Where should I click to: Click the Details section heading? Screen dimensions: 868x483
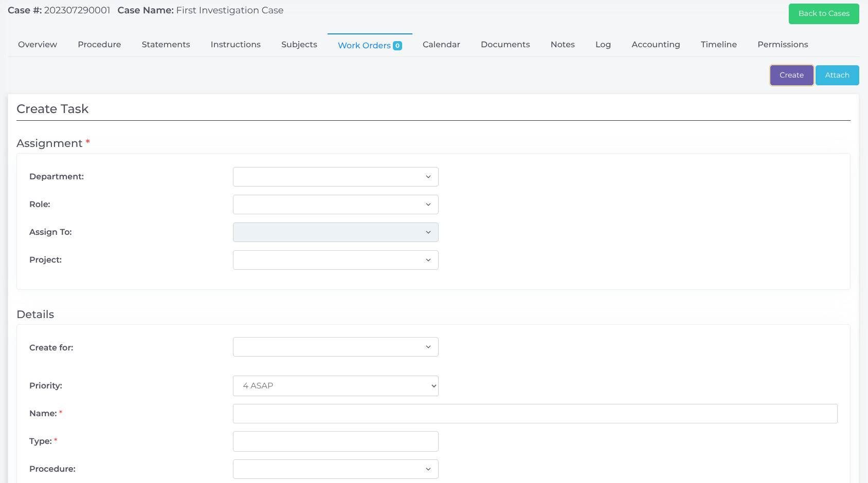pyautogui.click(x=35, y=314)
